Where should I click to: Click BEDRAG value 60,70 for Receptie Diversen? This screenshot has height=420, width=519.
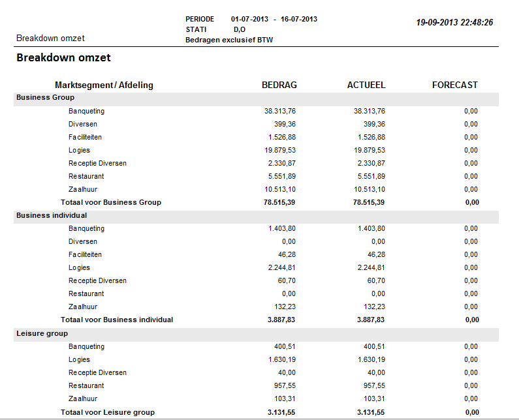287,281
